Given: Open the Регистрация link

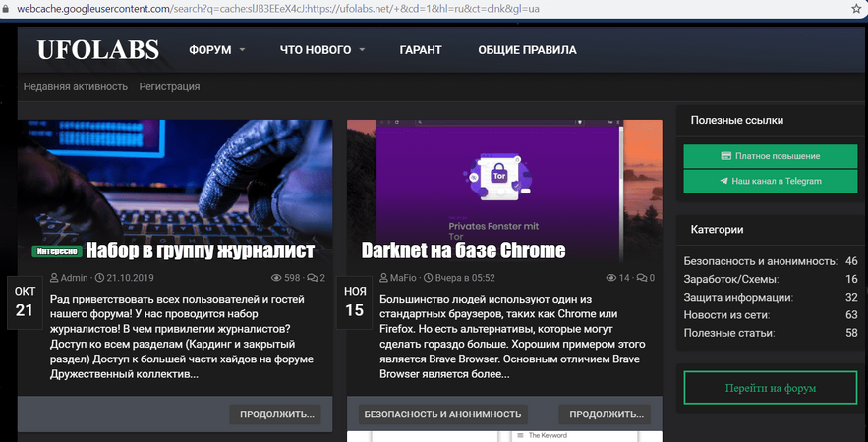Looking at the screenshot, I should [x=169, y=86].
